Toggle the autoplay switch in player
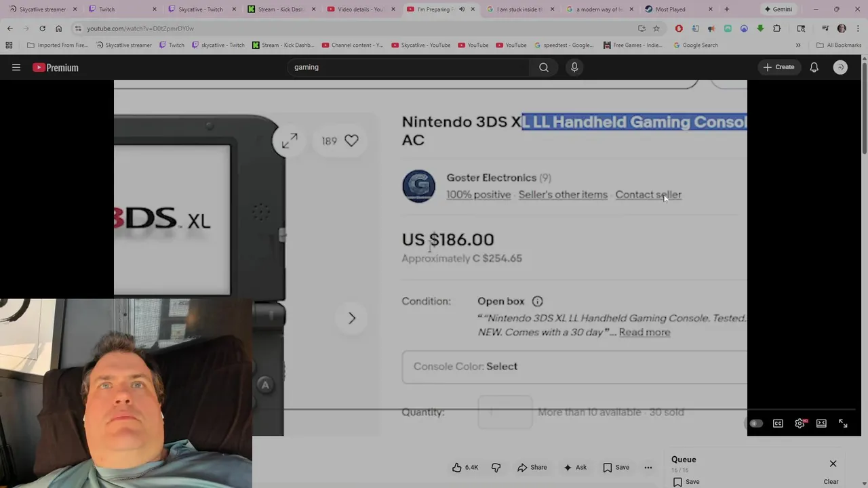The width and height of the screenshot is (868, 488). tap(755, 424)
